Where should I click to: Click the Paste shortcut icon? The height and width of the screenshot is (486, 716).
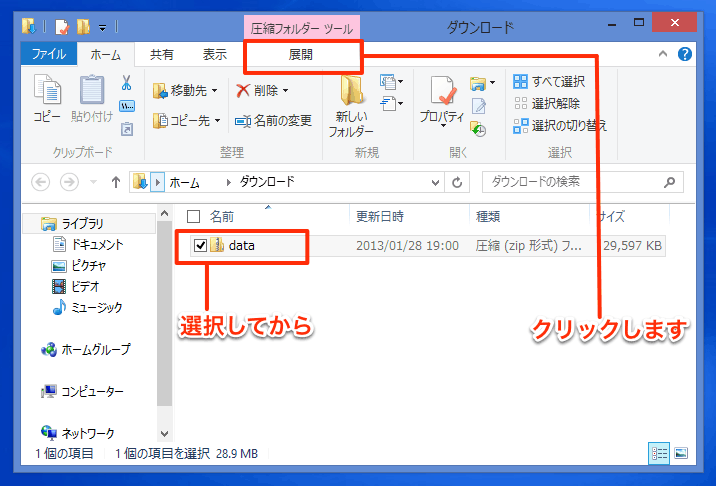127,129
